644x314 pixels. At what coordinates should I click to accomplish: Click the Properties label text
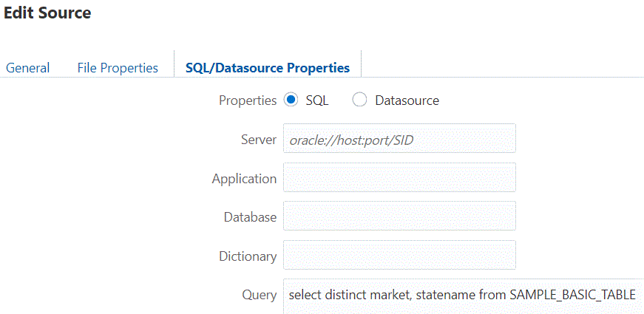(x=248, y=100)
